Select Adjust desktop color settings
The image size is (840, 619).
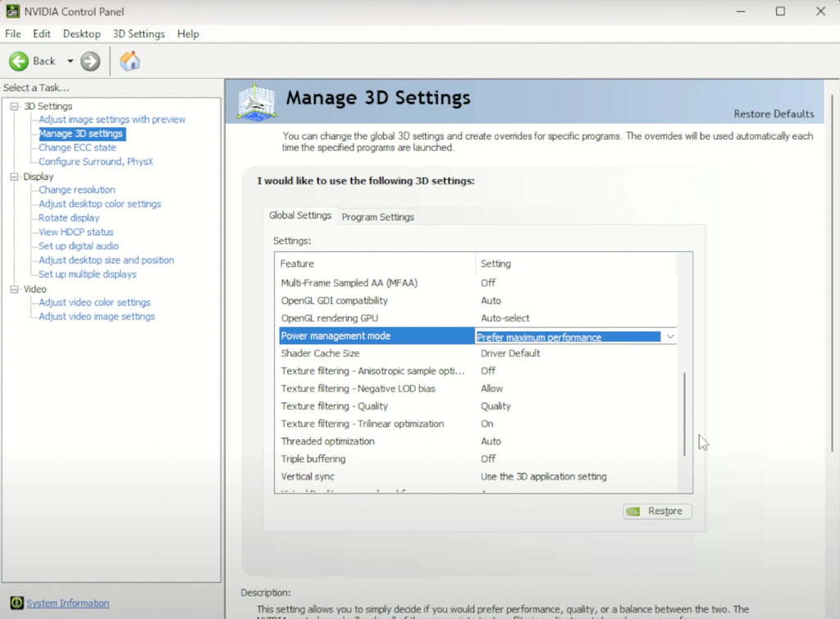[x=99, y=204]
